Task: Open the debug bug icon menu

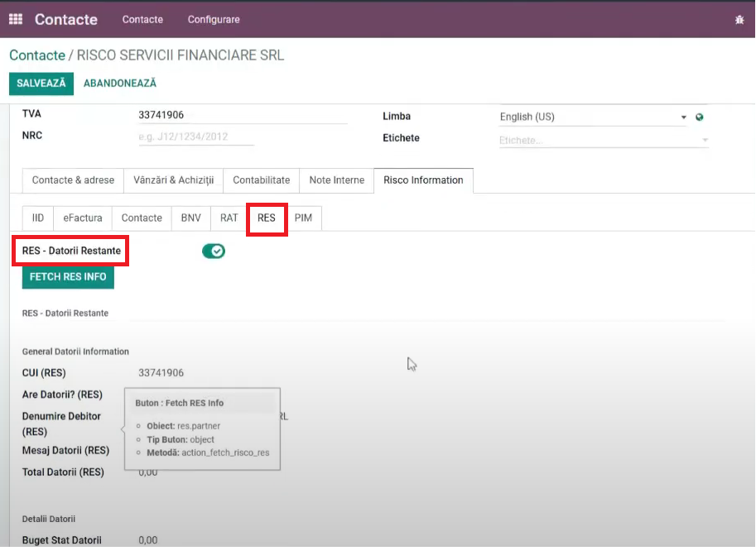Action: (739, 20)
